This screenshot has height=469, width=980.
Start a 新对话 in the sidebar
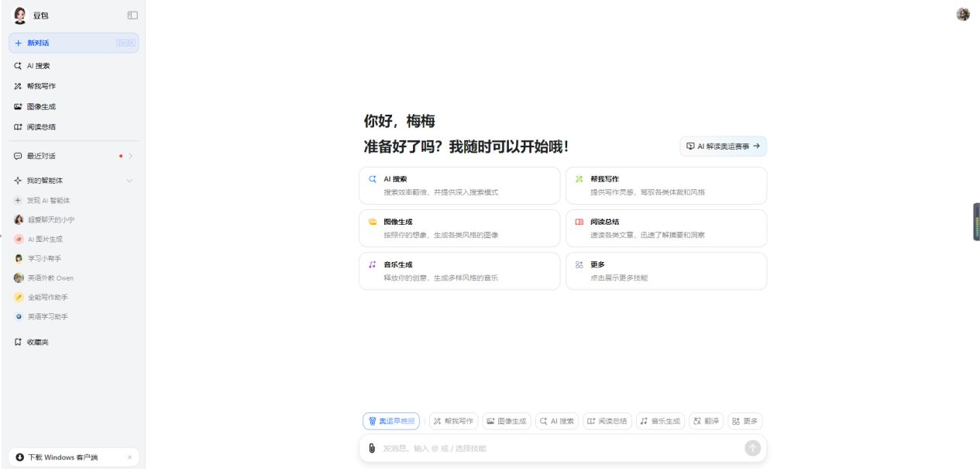(74, 43)
